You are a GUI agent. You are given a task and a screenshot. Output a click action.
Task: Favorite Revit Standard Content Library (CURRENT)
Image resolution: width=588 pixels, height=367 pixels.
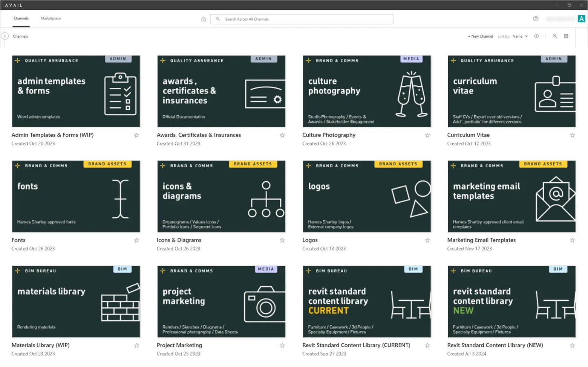pyautogui.click(x=427, y=346)
